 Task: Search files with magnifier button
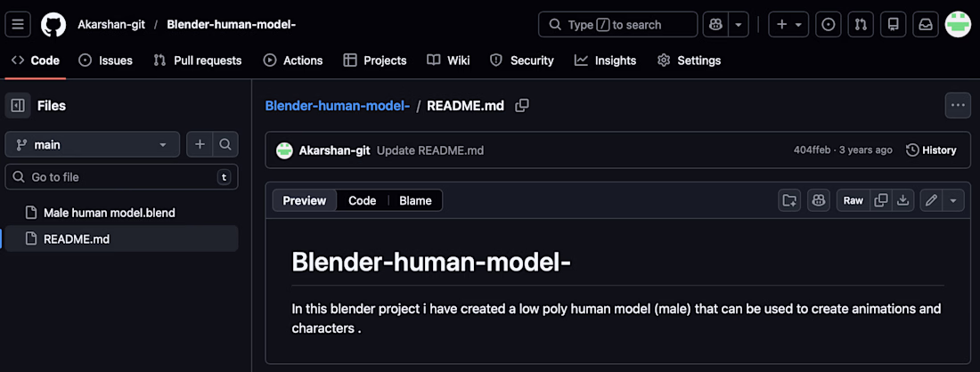pos(225,144)
